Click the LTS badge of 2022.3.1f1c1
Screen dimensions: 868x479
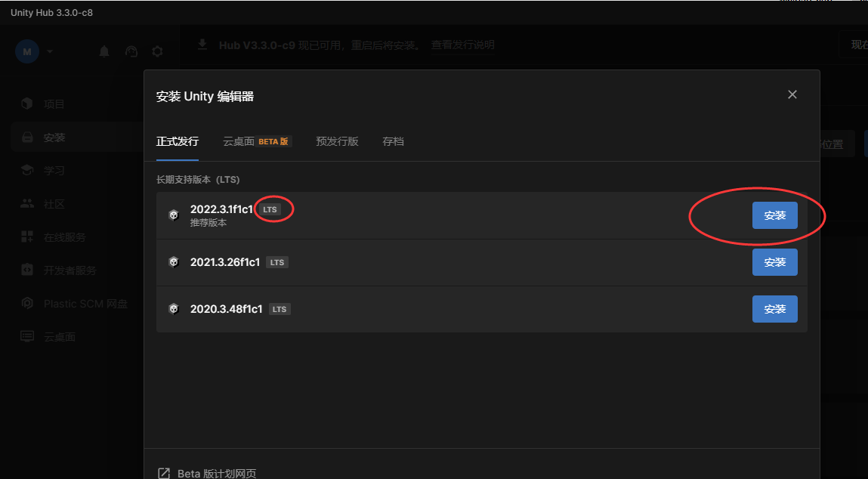pos(270,210)
